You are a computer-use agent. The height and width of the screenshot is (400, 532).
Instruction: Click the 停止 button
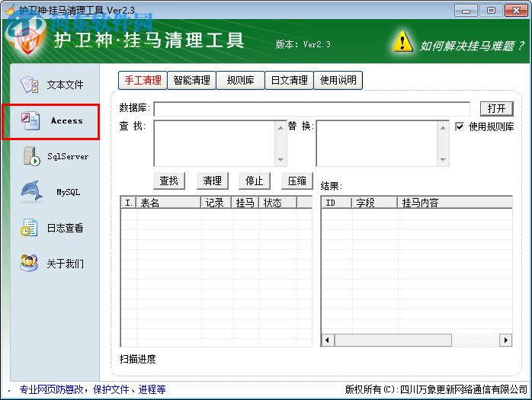pyautogui.click(x=255, y=181)
